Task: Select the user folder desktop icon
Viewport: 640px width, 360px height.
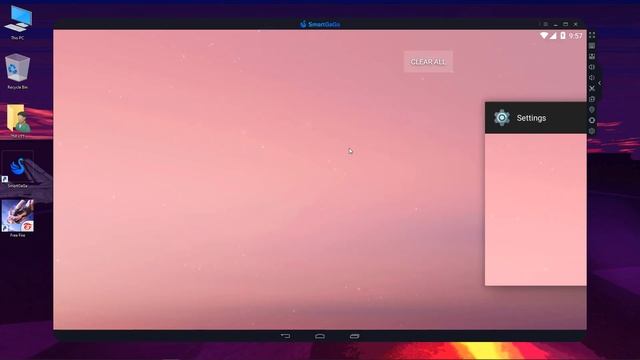Action: [x=18, y=121]
